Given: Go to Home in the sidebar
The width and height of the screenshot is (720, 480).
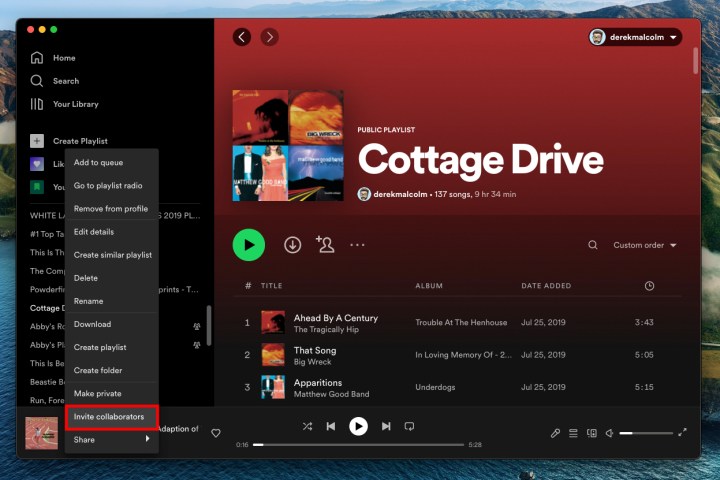Looking at the screenshot, I should (63, 58).
